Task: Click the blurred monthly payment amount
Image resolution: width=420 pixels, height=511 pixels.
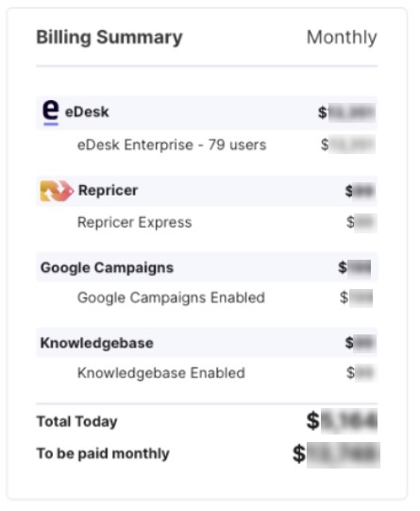Action: (x=336, y=454)
